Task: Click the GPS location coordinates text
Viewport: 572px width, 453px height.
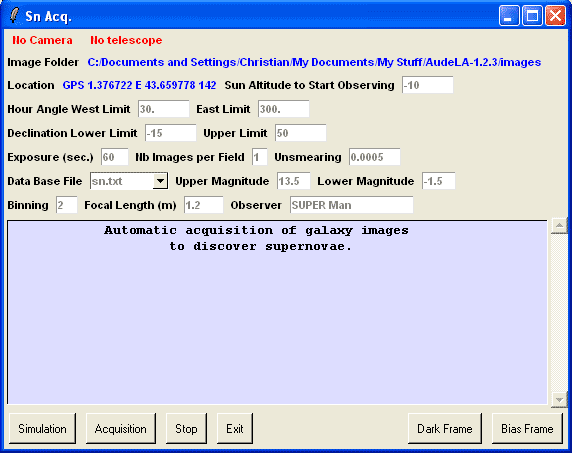Action: [139, 85]
